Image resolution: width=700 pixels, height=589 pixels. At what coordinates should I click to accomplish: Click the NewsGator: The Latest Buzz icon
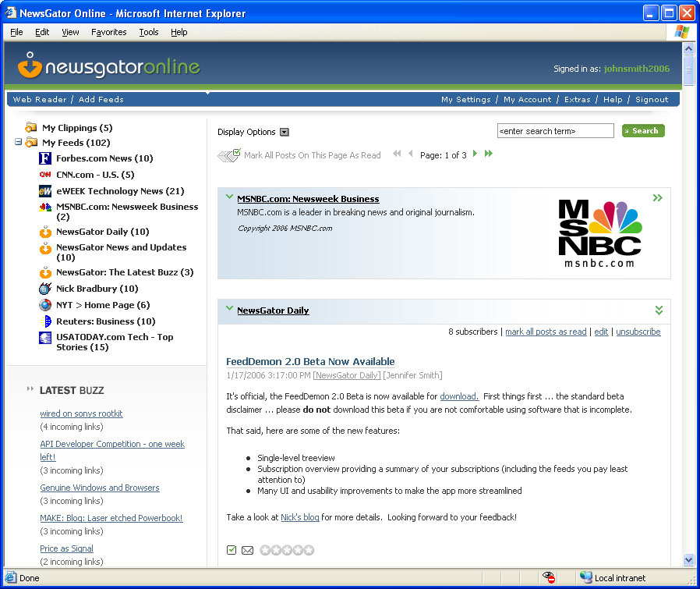[45, 272]
